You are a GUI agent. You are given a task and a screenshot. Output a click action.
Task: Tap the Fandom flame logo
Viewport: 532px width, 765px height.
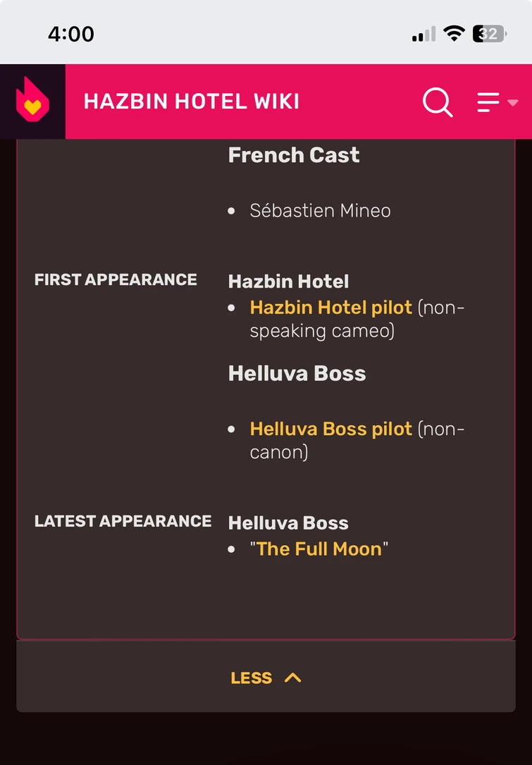(32, 101)
